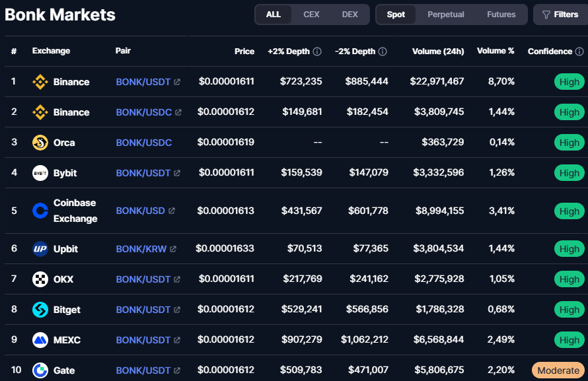588x381 pixels.
Task: Click the Bitget exchange logo
Action: click(40, 310)
